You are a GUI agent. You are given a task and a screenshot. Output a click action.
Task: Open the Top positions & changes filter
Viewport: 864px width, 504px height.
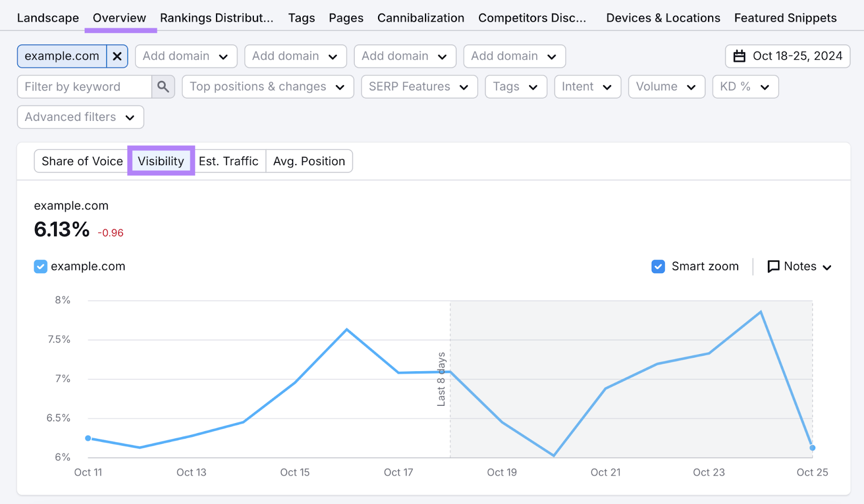pyautogui.click(x=267, y=86)
